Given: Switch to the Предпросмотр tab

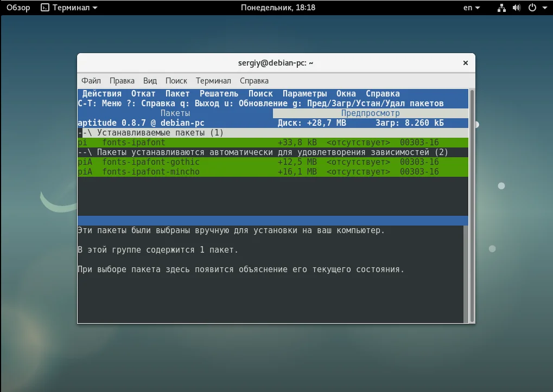Looking at the screenshot, I should click(x=370, y=113).
